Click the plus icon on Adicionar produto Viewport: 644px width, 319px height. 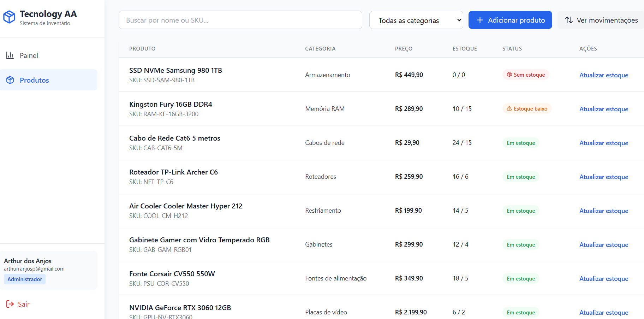click(x=480, y=20)
